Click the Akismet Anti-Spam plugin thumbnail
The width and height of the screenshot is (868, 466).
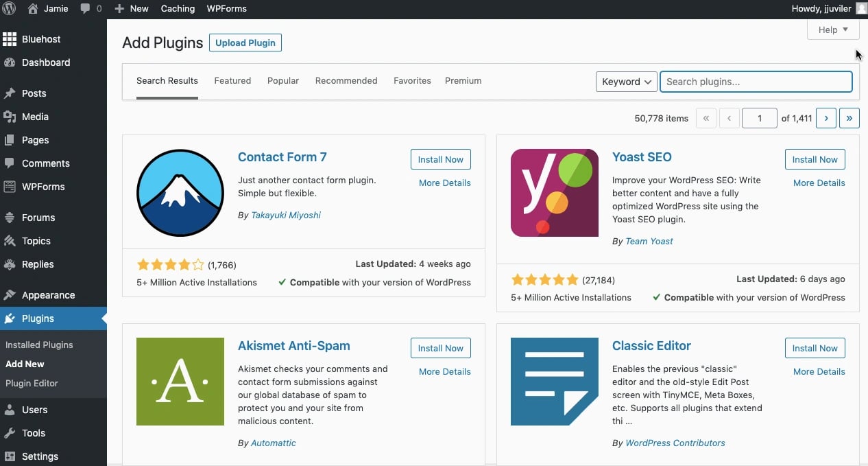[x=180, y=381]
